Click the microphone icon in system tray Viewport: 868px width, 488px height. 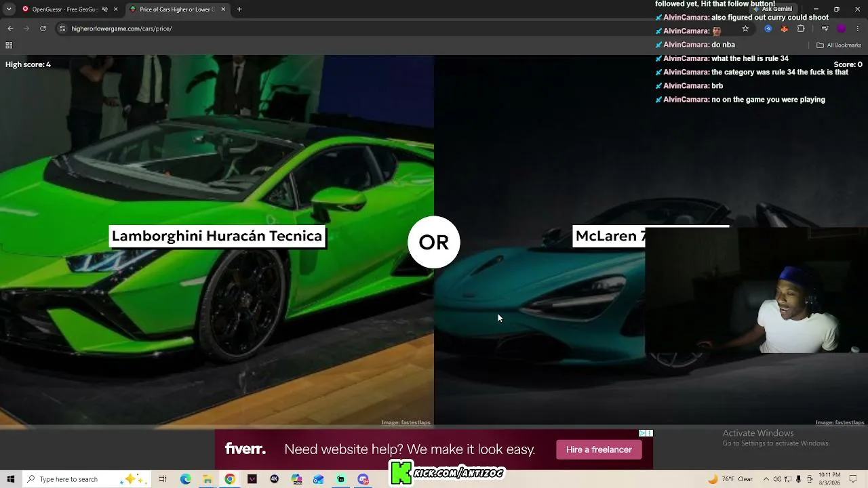pos(799,479)
